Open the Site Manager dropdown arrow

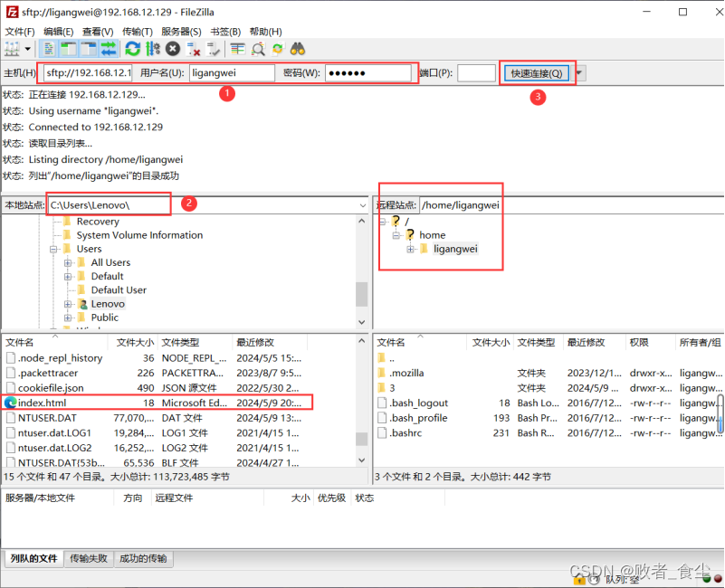[28, 49]
